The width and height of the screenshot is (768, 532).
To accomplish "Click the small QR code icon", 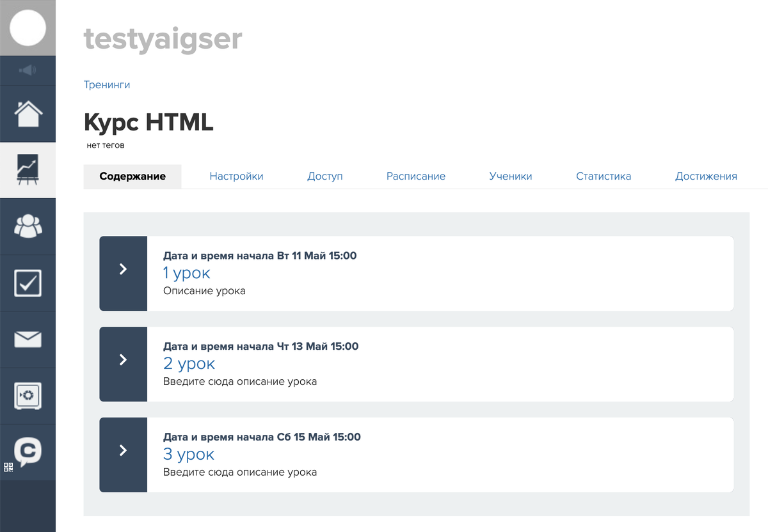I will [8, 467].
